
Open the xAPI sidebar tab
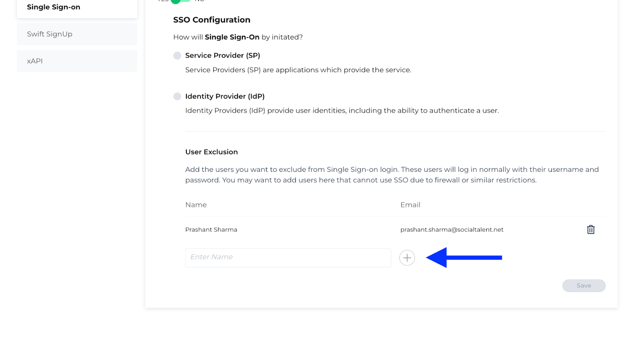[x=77, y=61]
